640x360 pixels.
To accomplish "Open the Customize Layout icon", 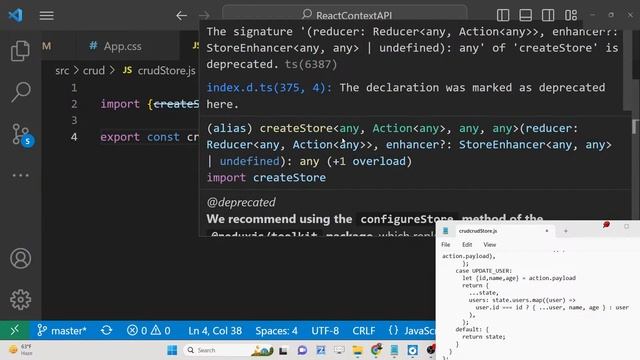I will pos(571,15).
